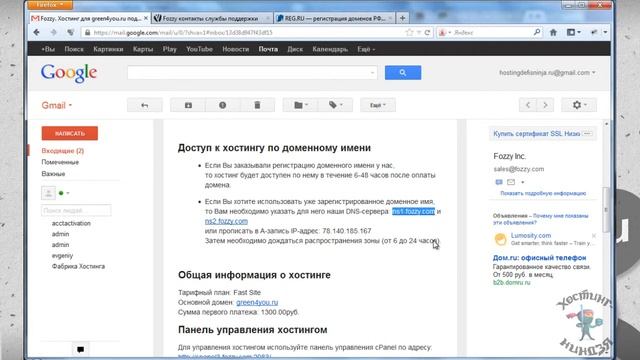Click the browser forward arrow

53,32
